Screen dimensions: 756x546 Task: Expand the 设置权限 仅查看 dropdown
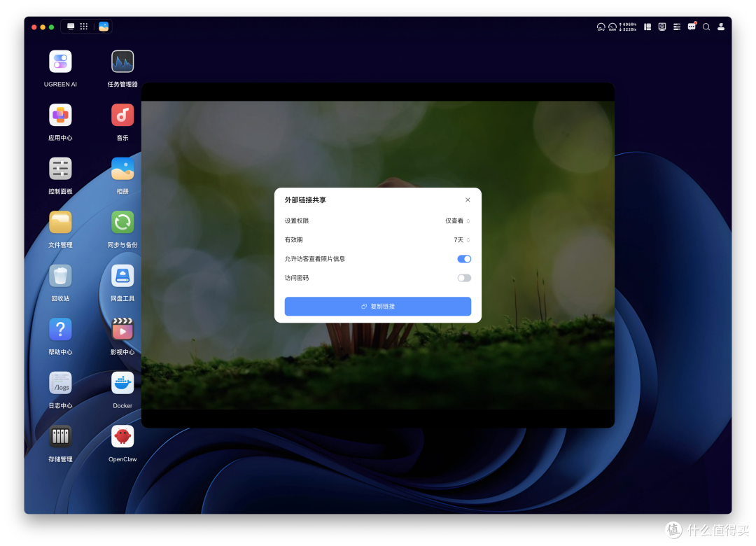pos(458,221)
